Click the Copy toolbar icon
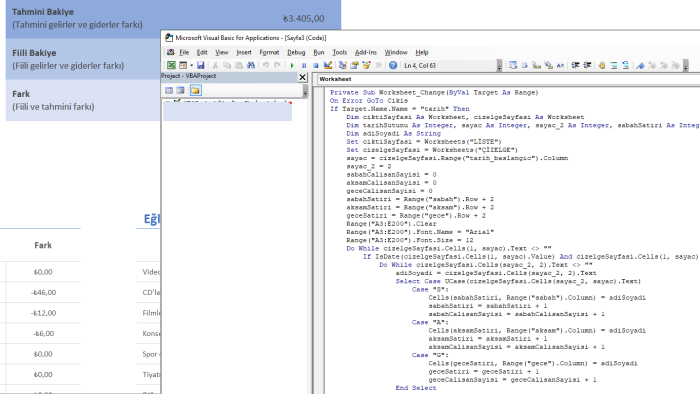The height and width of the screenshot is (394, 700). (x=227, y=65)
